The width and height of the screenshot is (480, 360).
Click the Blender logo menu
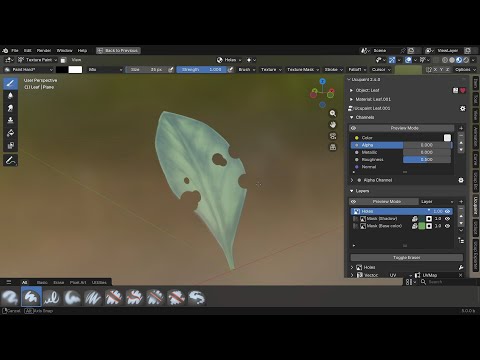[x=5, y=51]
